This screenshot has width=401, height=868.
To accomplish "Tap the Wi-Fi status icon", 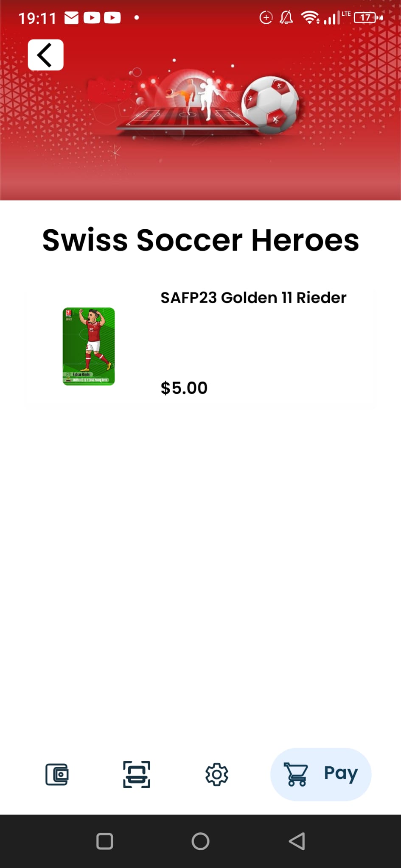I will (310, 18).
